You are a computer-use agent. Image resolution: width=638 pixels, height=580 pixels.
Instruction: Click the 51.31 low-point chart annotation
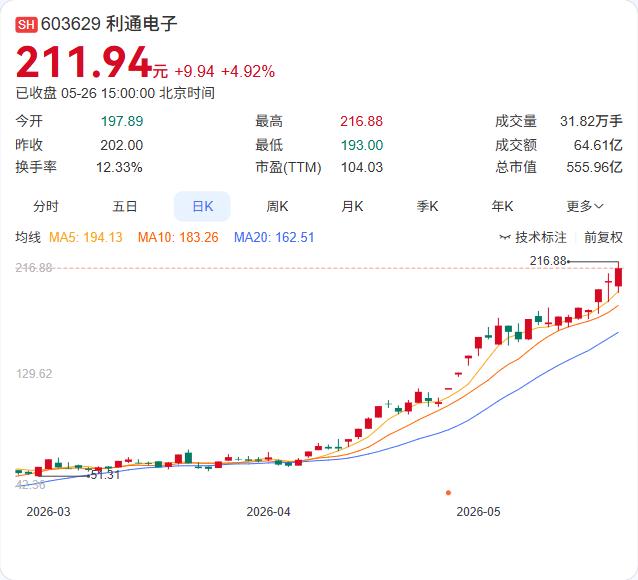point(105,475)
